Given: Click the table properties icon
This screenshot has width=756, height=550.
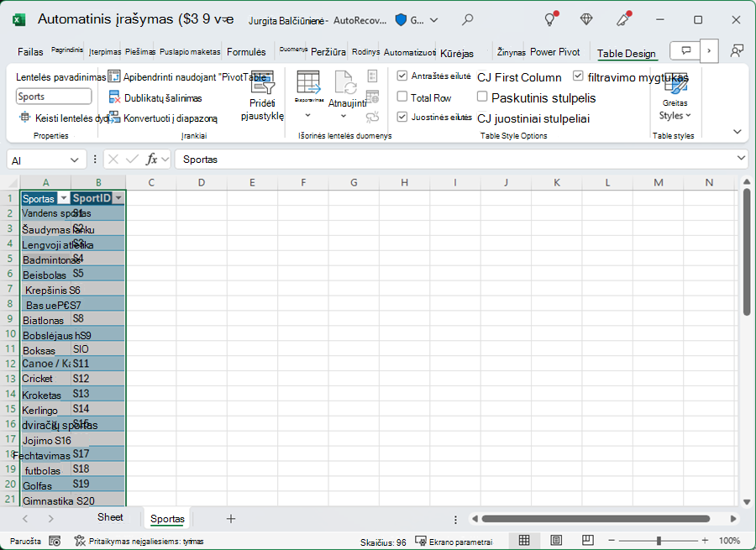Looking at the screenshot, I should [x=372, y=76].
